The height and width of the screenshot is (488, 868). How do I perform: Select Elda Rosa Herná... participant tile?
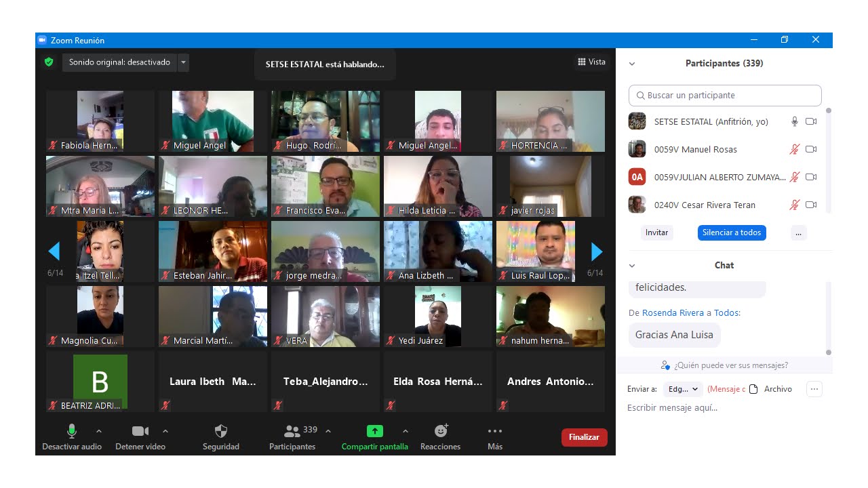tap(438, 382)
